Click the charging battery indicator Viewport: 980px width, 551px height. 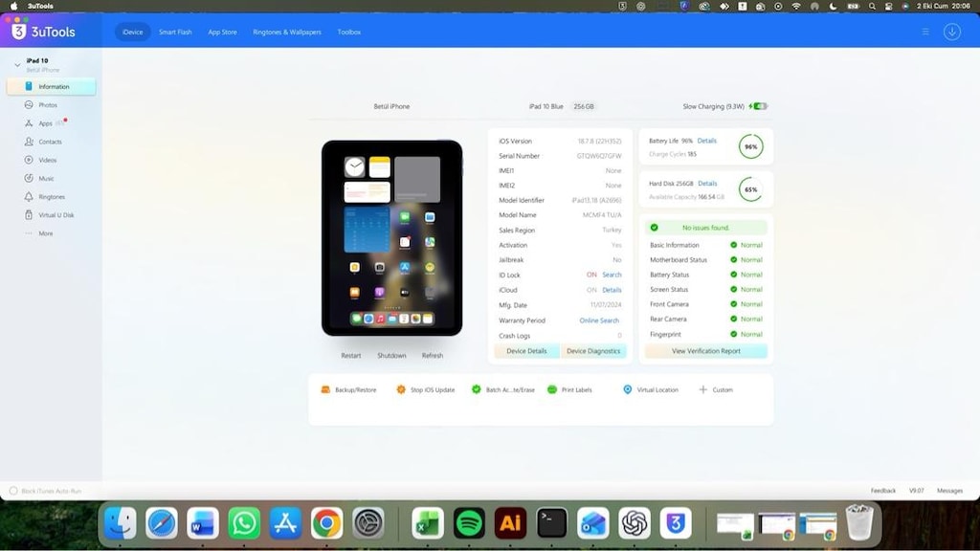click(x=758, y=107)
